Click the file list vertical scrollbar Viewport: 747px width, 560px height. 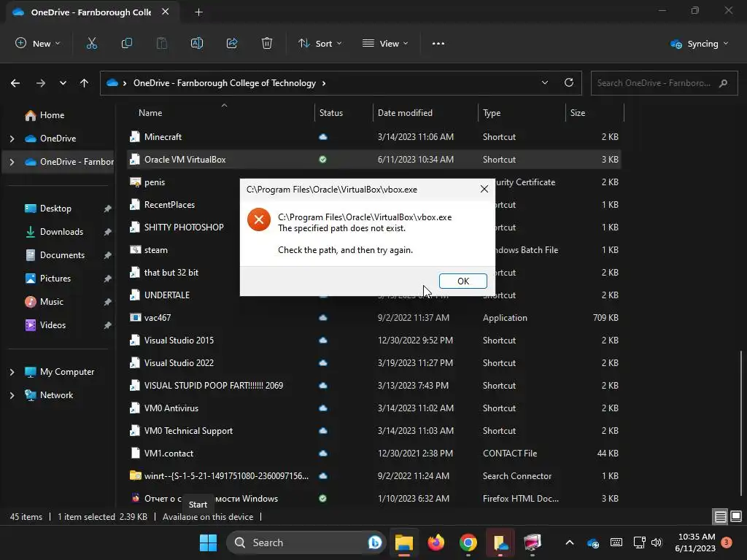(x=741, y=424)
